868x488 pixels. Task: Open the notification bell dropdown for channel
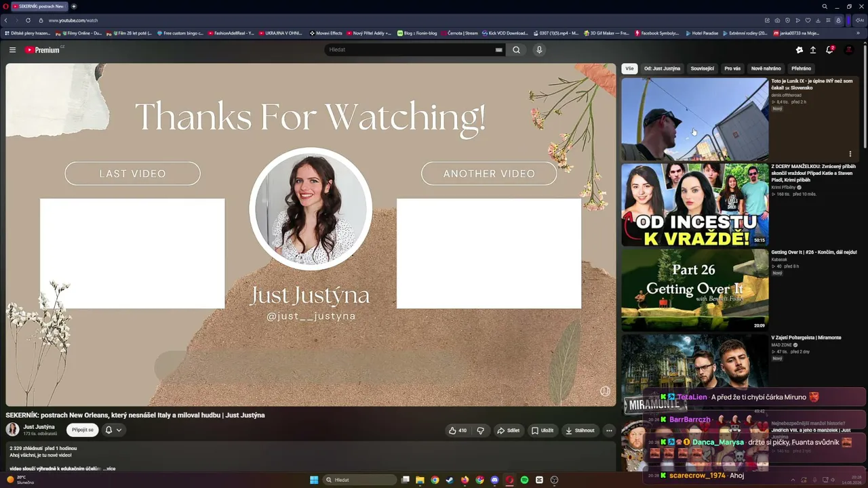point(113,430)
